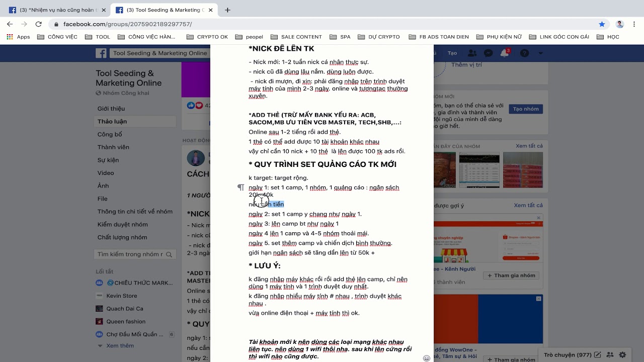Viewport: 644px width, 362px height.
Task: Click the heart reaction icon on post
Action: 199,105
